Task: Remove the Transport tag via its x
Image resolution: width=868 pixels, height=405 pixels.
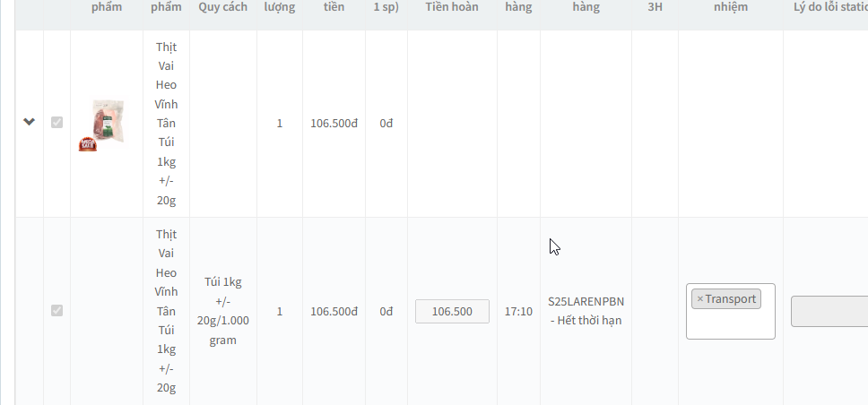Action: tap(699, 299)
